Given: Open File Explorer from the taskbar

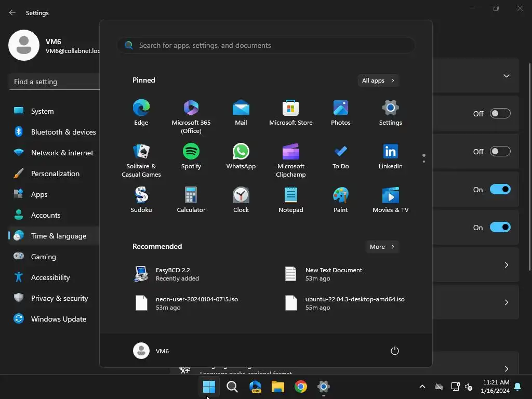Looking at the screenshot, I should click(x=278, y=387).
